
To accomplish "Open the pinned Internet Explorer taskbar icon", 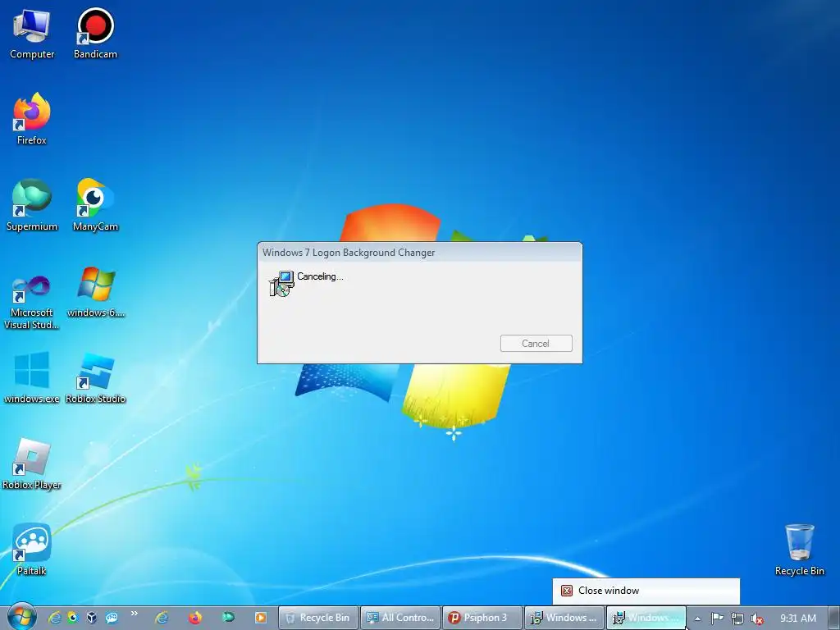I will pyautogui.click(x=162, y=618).
